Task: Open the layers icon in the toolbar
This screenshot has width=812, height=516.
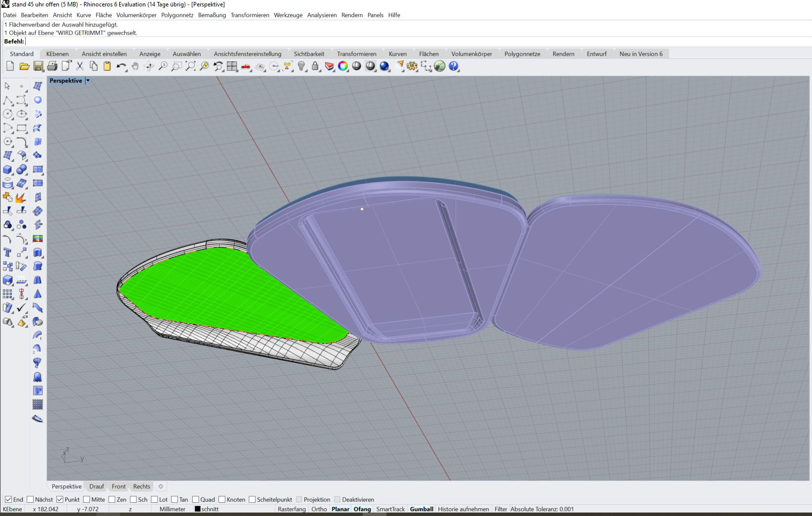Action: pos(329,66)
